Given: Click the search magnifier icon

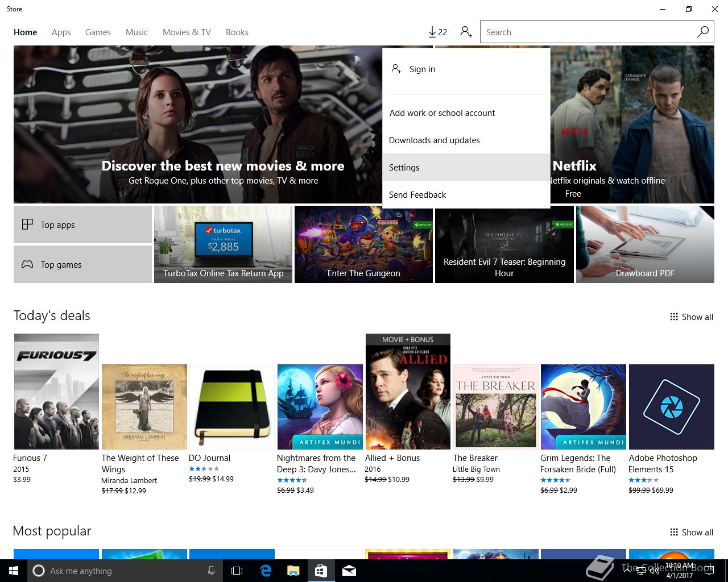Looking at the screenshot, I should pos(703,32).
